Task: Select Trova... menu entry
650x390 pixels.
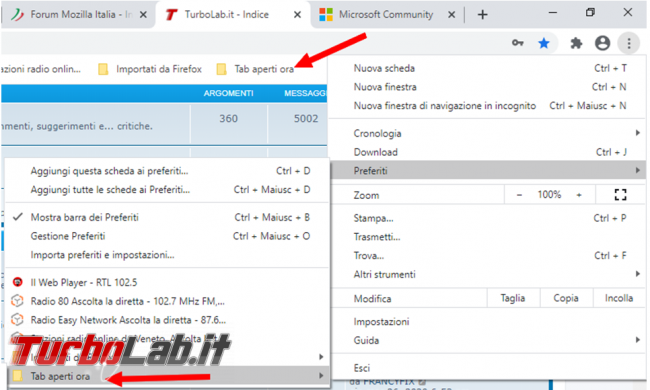Action: coord(488,256)
